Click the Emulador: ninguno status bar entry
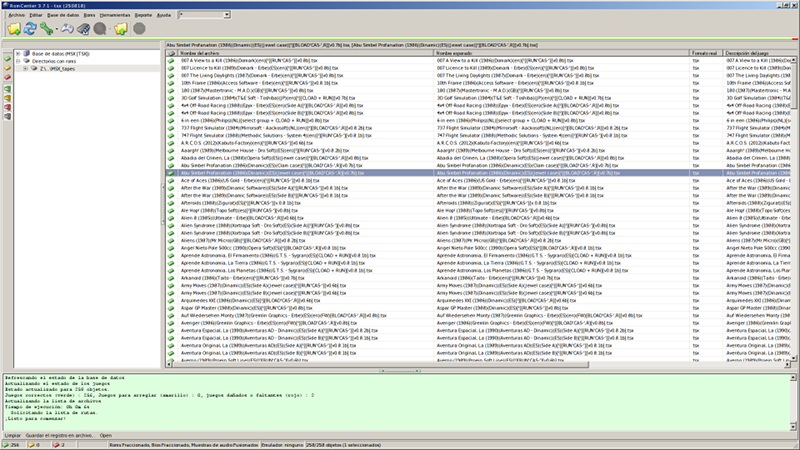This screenshot has height=450, width=800. [282, 445]
